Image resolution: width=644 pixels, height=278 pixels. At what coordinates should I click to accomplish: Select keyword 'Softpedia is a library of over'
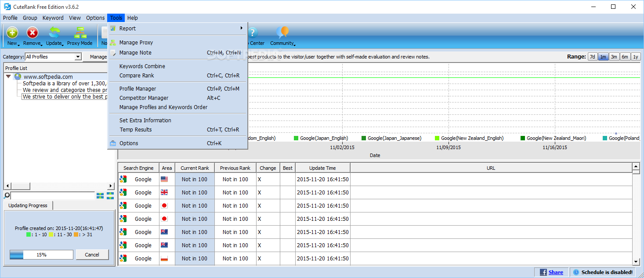(x=65, y=83)
